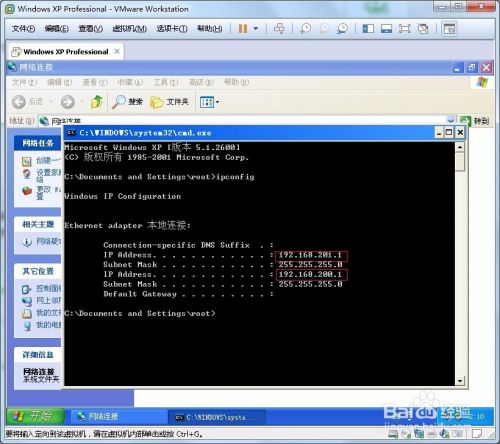Click network adapter status bar icon
The width and height of the screenshot is (500, 444).
click(419, 433)
